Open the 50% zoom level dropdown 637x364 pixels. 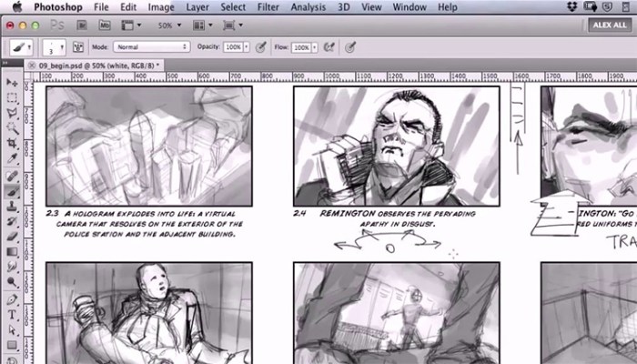[169, 25]
